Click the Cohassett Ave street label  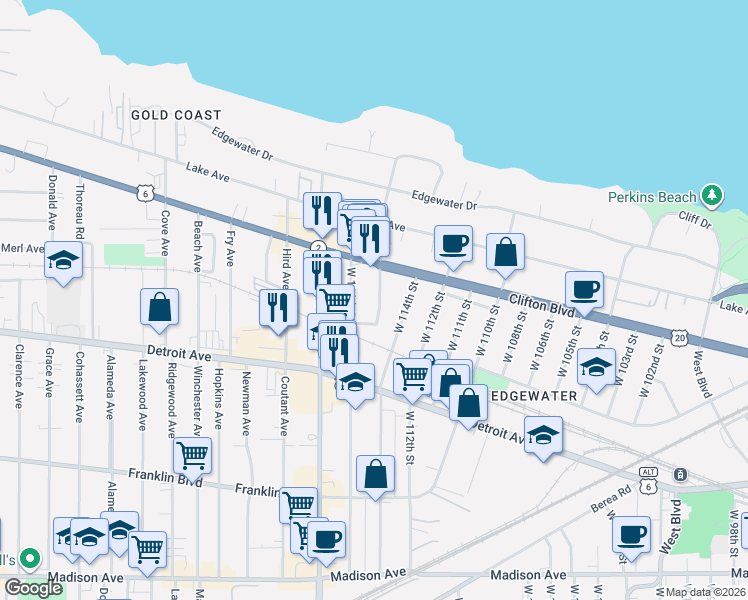(x=80, y=387)
